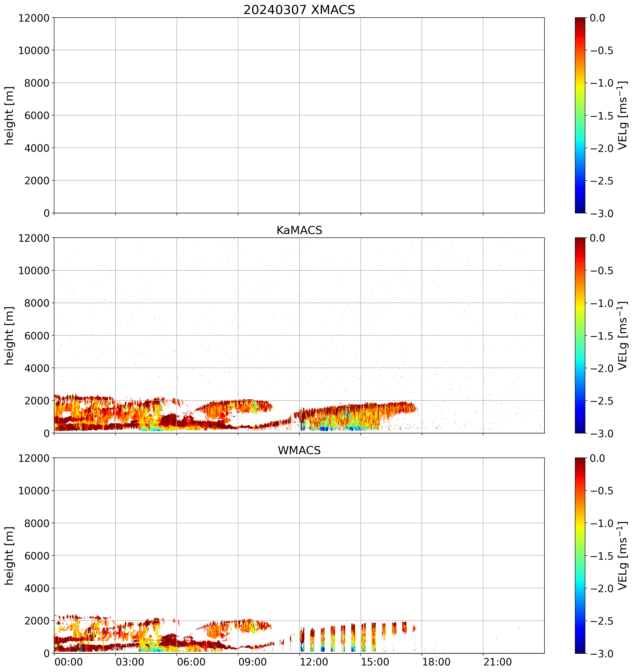Click the 20240307 XMACS plot title
The height and width of the screenshot is (672, 634).
(x=299, y=10)
